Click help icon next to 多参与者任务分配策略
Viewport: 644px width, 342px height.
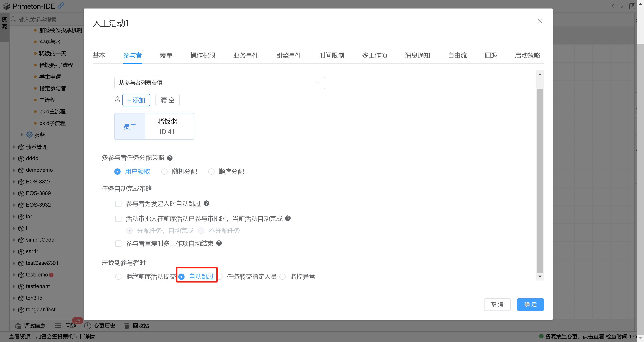(170, 158)
